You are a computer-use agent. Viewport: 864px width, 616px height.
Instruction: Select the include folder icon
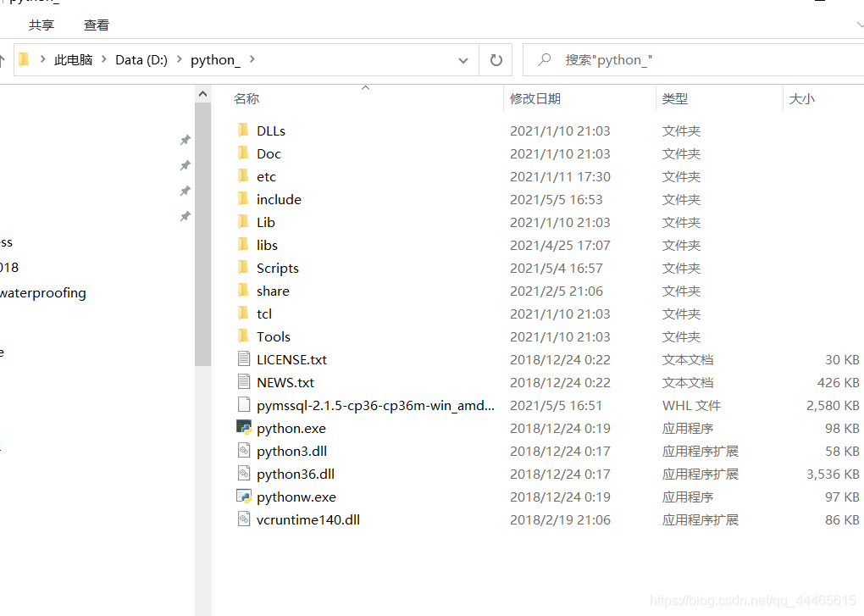pos(244,199)
